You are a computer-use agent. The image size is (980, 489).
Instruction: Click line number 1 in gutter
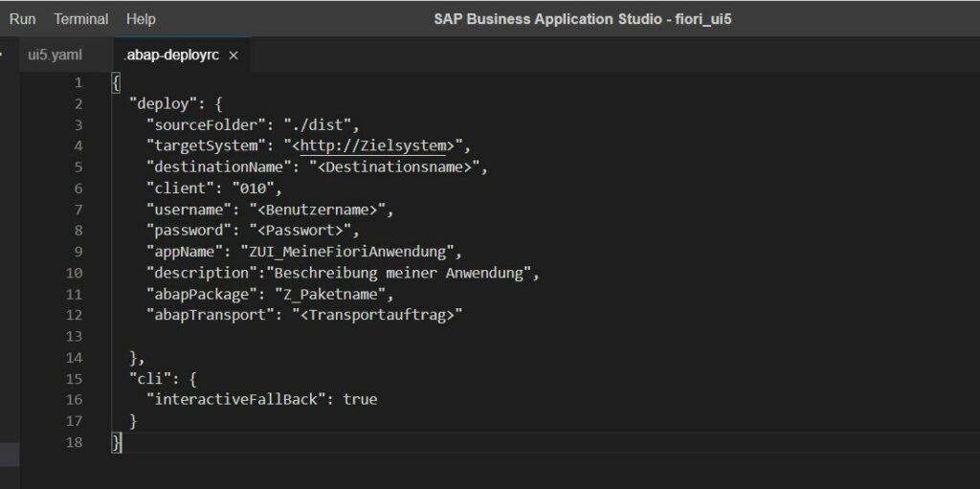[78, 82]
